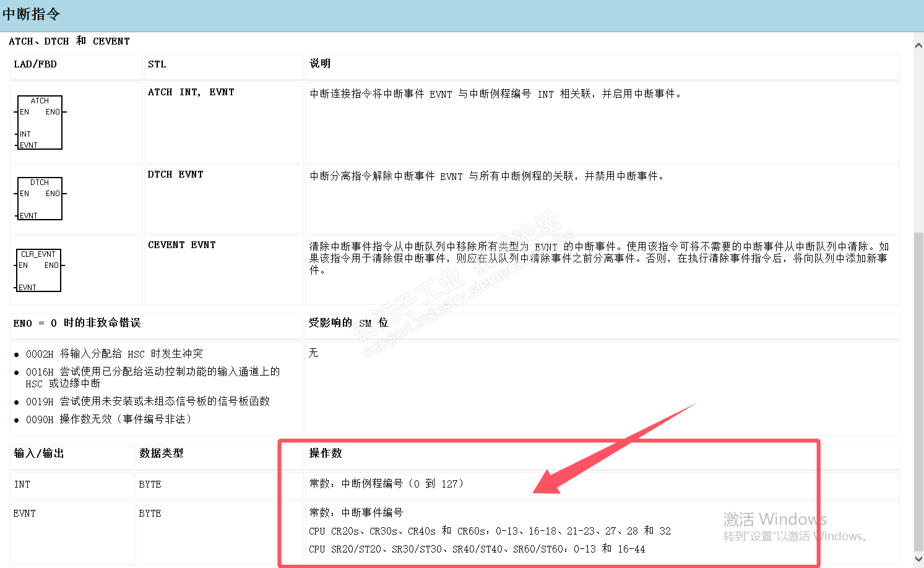Click the DTCH ladder block diagram
The width and height of the screenshot is (924, 568).
tap(40, 199)
